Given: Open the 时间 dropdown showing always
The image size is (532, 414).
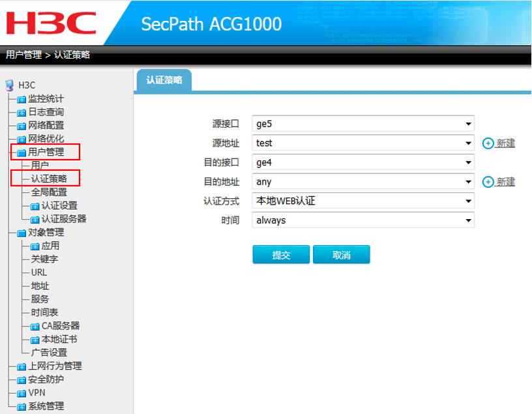Looking at the screenshot, I should 362,220.
